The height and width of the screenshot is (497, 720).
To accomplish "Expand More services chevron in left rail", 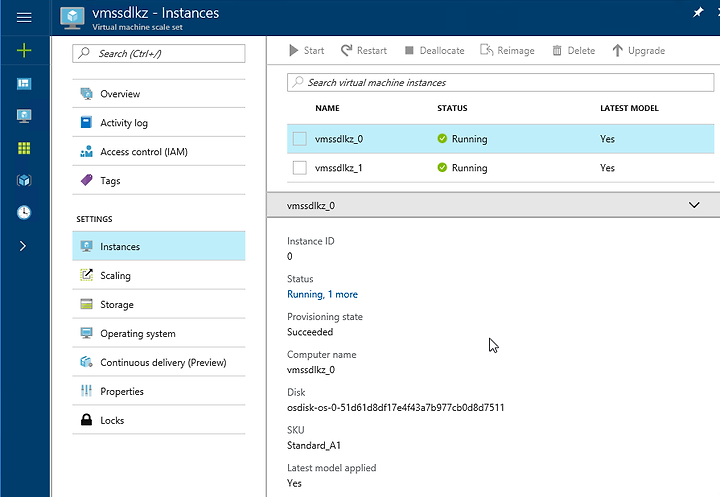I will click(x=23, y=246).
